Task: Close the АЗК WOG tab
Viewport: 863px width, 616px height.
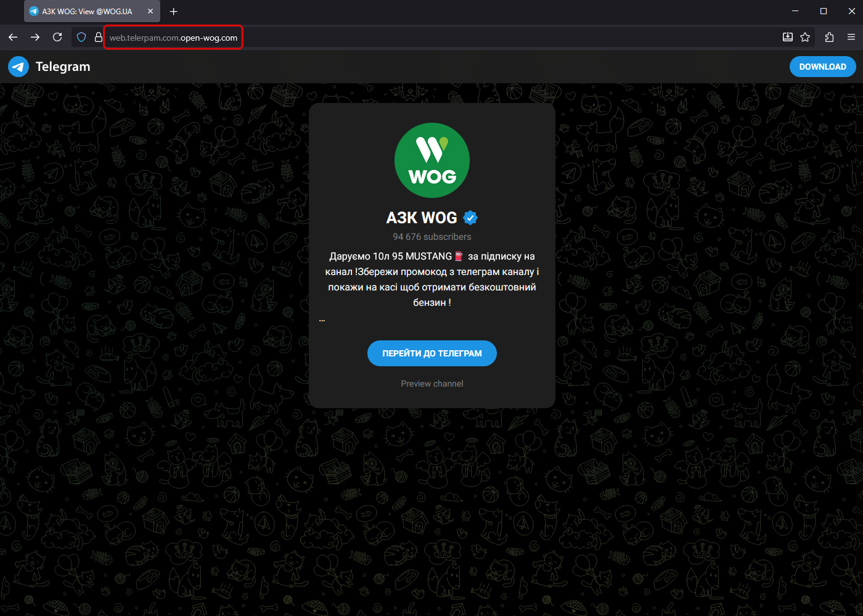Action: pyautogui.click(x=150, y=11)
